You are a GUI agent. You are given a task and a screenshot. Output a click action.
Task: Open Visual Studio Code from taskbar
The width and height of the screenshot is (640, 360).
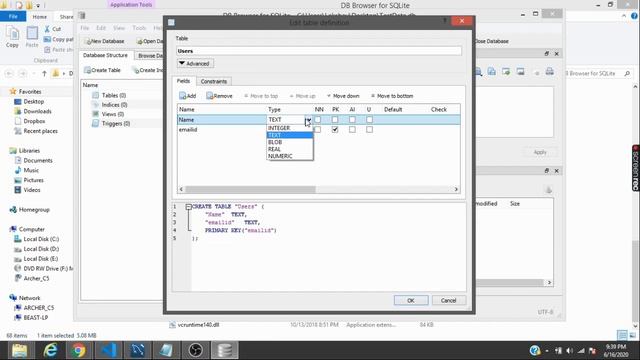click(x=108, y=350)
